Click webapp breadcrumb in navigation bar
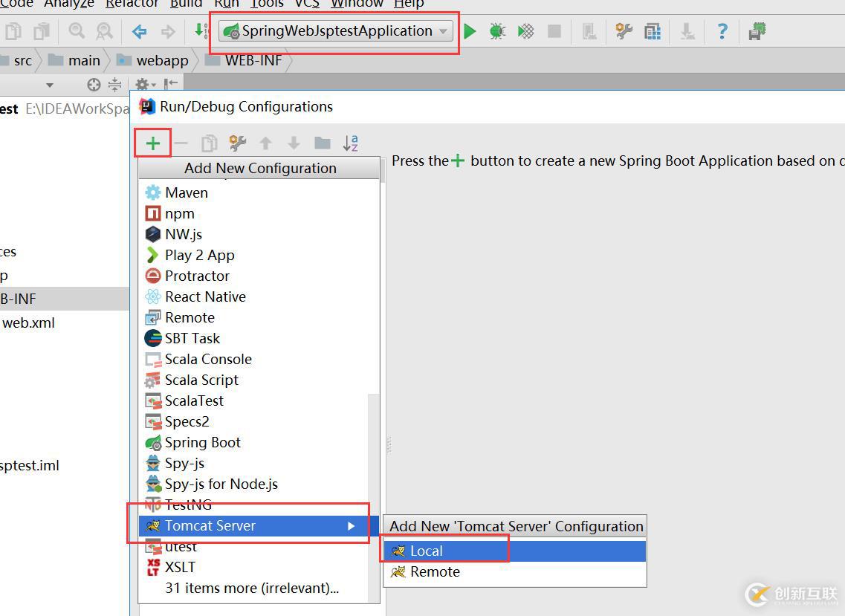This screenshot has height=616, width=845. tap(153, 60)
